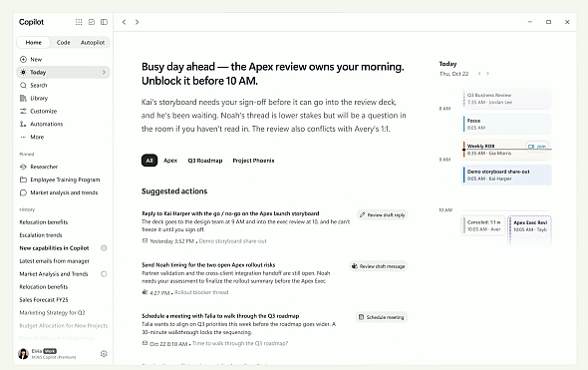
Task: Show next day in calendar
Action: [488, 74]
